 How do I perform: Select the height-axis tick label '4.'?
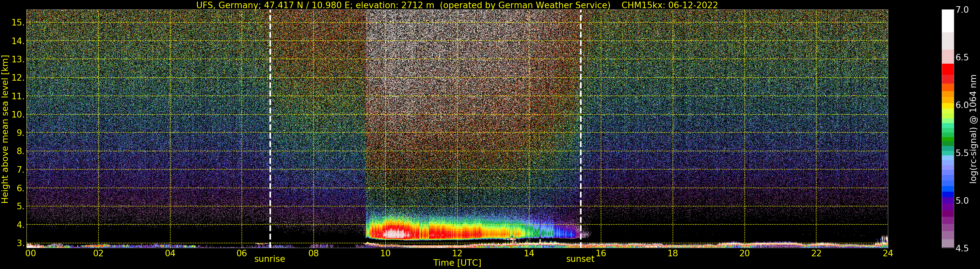[x=20, y=225]
